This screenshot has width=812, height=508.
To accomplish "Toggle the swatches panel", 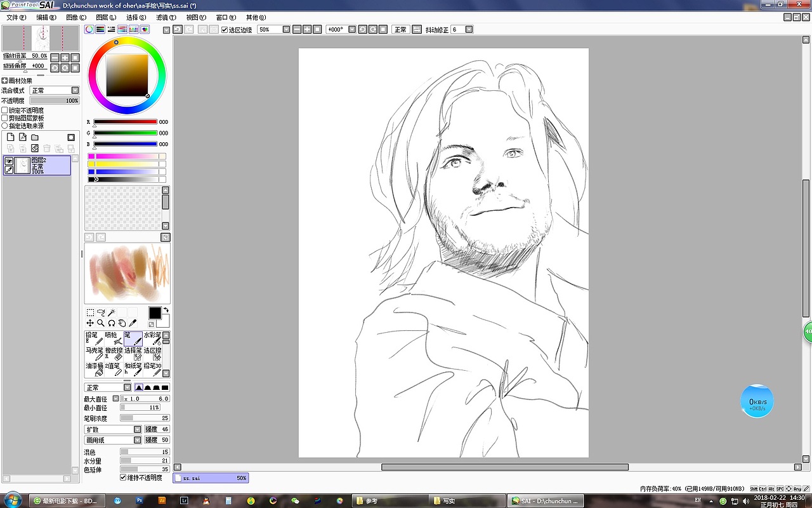I will pos(134,29).
